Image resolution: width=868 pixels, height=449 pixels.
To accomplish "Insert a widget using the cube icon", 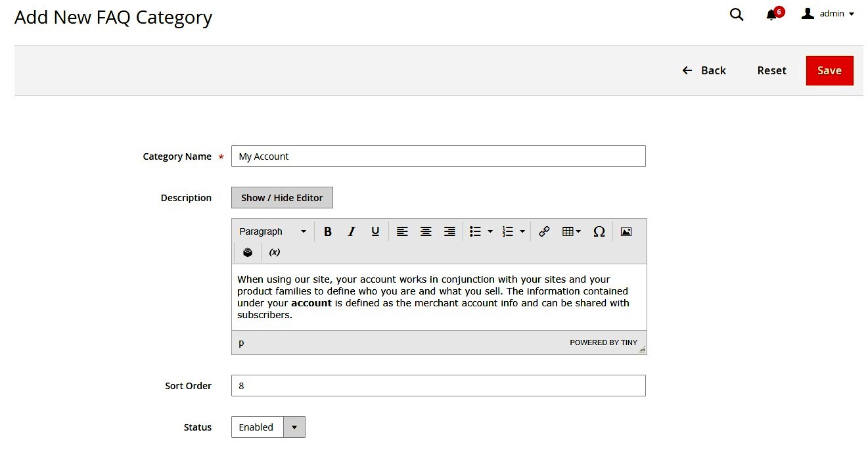I will point(248,252).
